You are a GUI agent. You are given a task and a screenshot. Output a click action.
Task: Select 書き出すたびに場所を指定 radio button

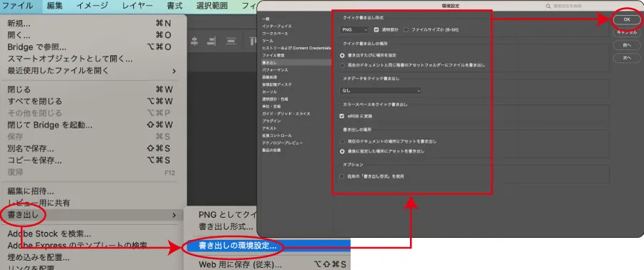342,55
